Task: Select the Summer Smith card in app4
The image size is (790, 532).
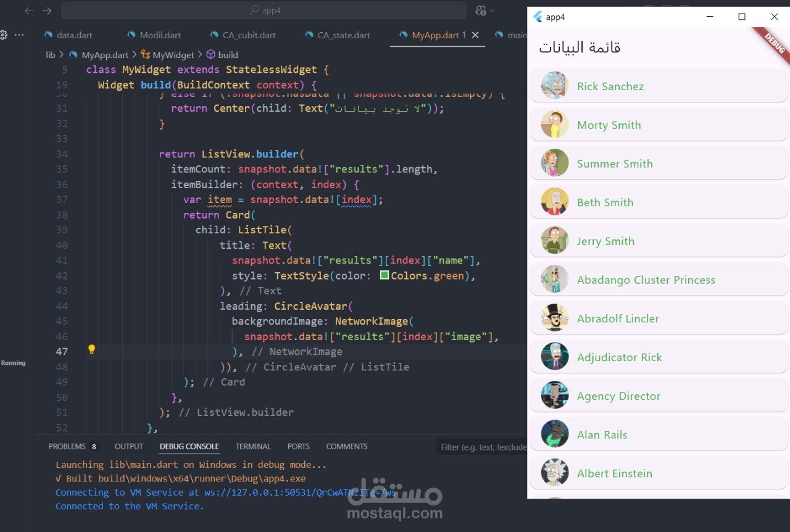Action: (x=659, y=164)
